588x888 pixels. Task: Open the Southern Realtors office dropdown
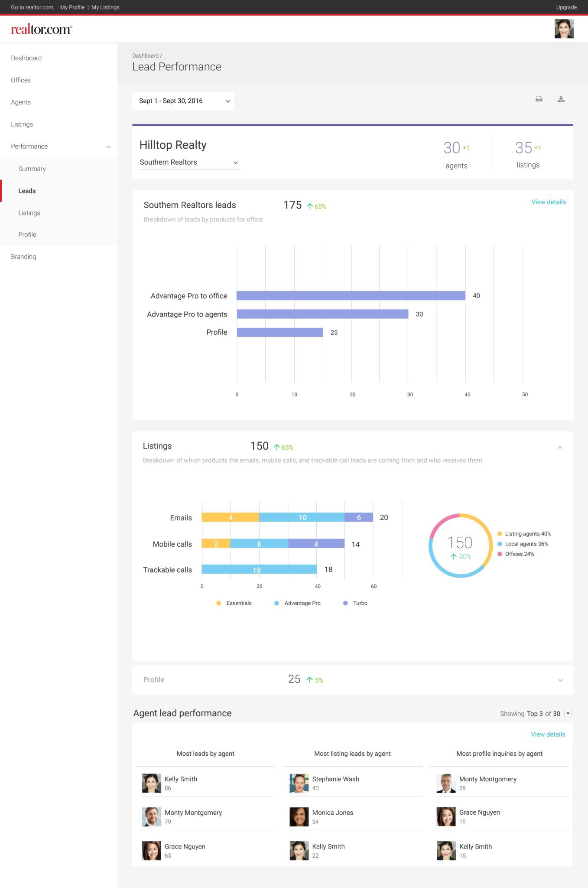(190, 162)
